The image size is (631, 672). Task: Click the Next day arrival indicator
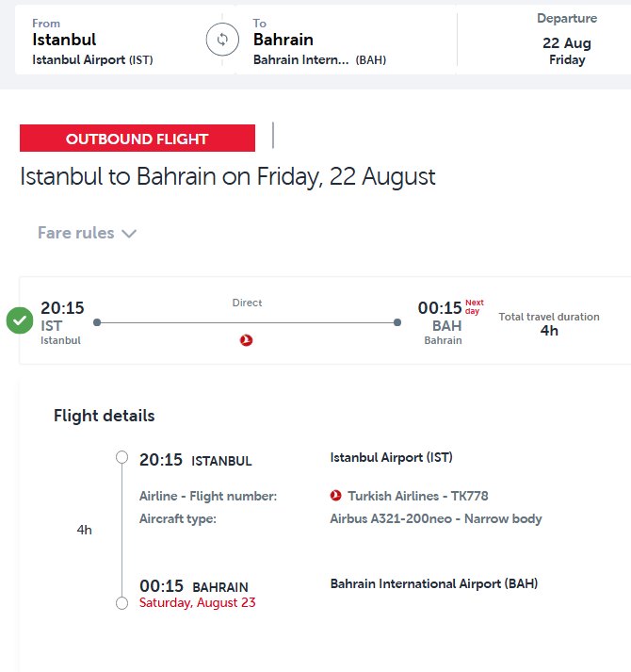[x=475, y=306]
